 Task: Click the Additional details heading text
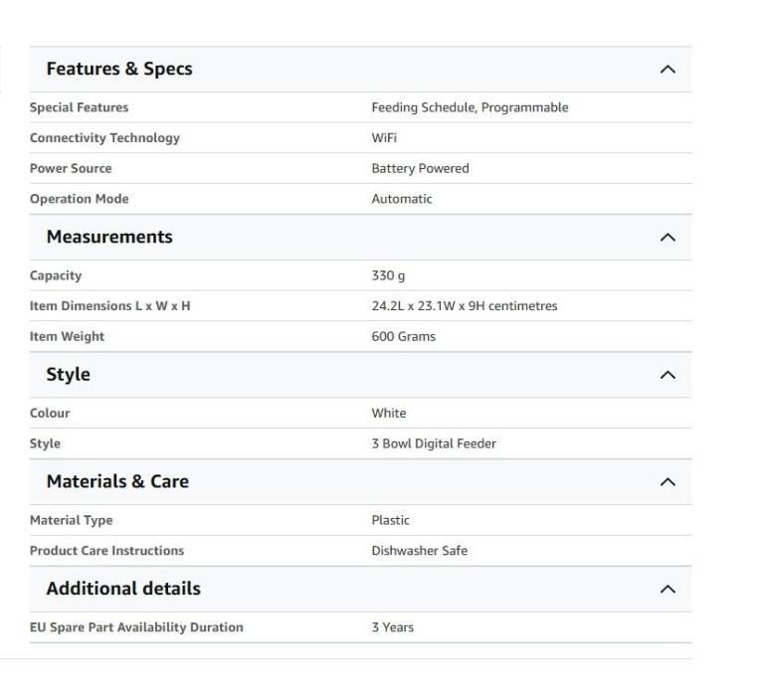[123, 589]
